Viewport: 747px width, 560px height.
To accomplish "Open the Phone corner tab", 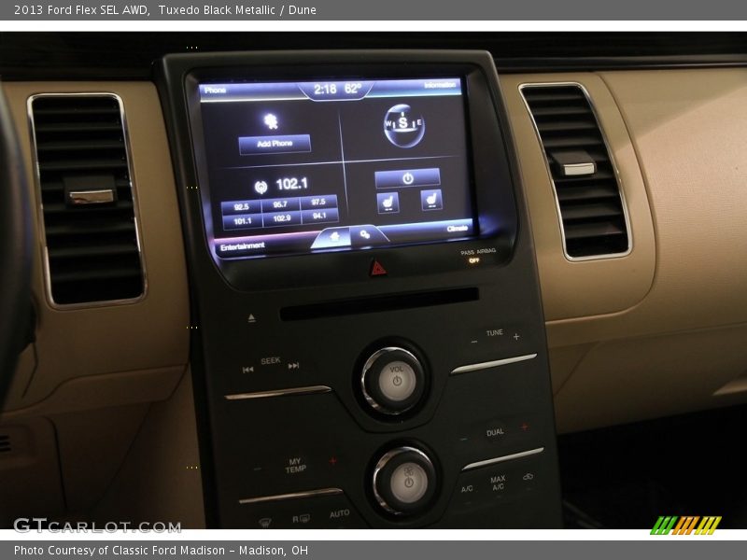I will pyautogui.click(x=216, y=90).
